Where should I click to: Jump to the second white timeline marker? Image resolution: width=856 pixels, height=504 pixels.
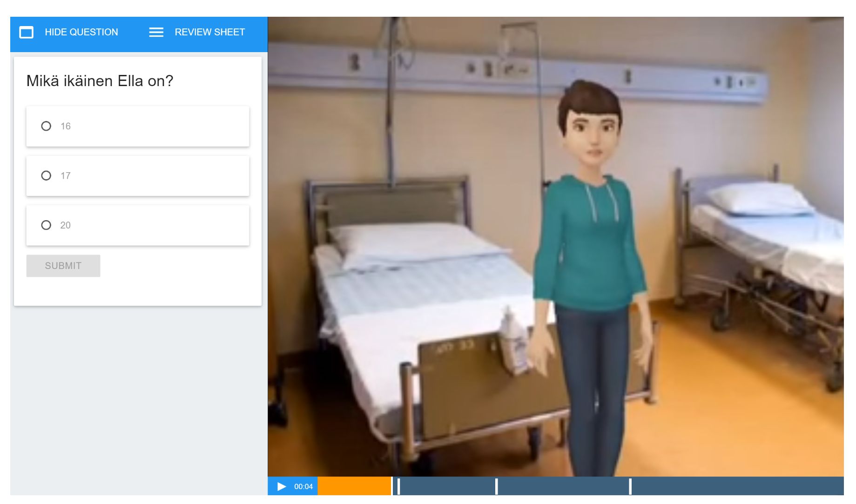[x=497, y=486]
